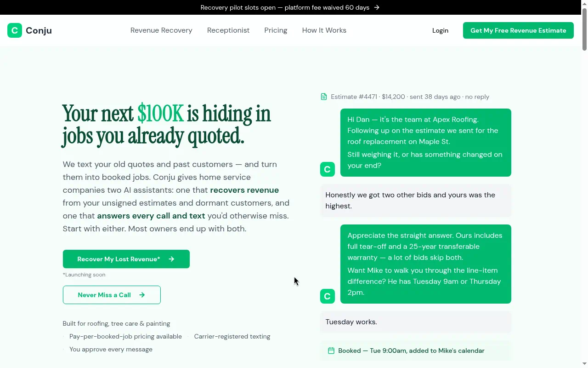Image resolution: width=588 pixels, height=368 pixels.
Task: Click the green Conju logo icon
Action: click(15, 30)
